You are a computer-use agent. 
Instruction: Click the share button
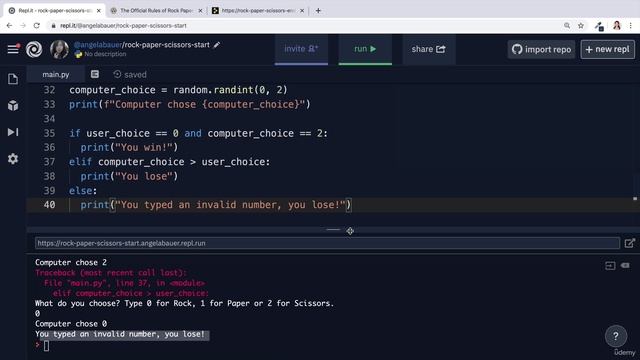click(x=429, y=49)
